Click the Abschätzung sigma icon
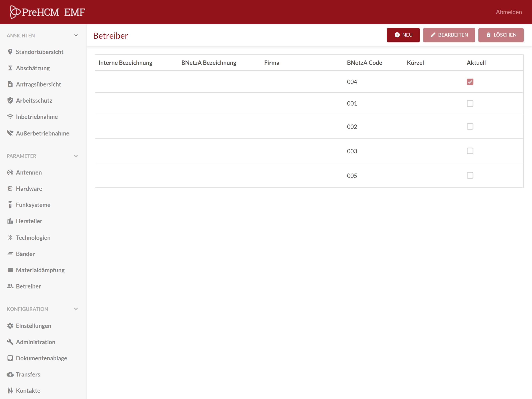The height and width of the screenshot is (399, 532). [x=10, y=68]
